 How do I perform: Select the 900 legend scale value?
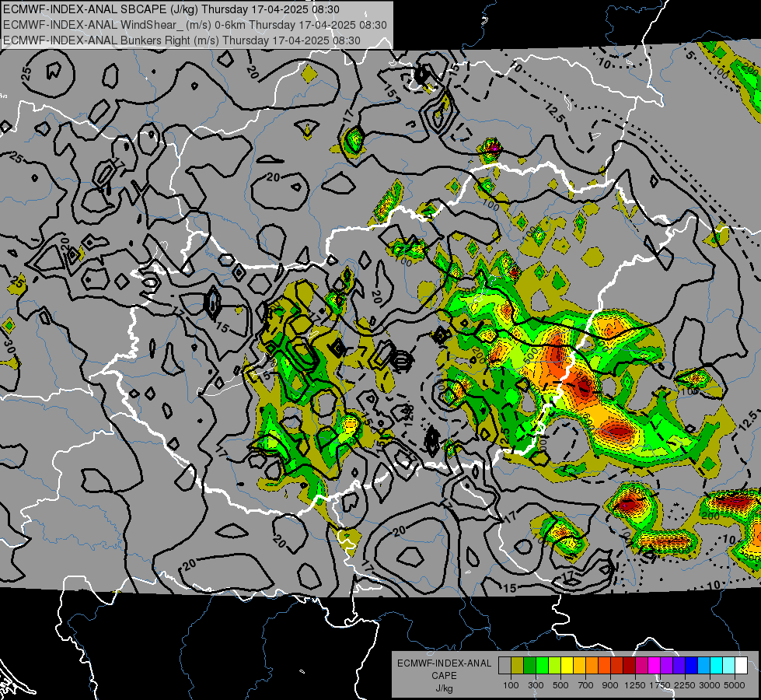pos(610,685)
